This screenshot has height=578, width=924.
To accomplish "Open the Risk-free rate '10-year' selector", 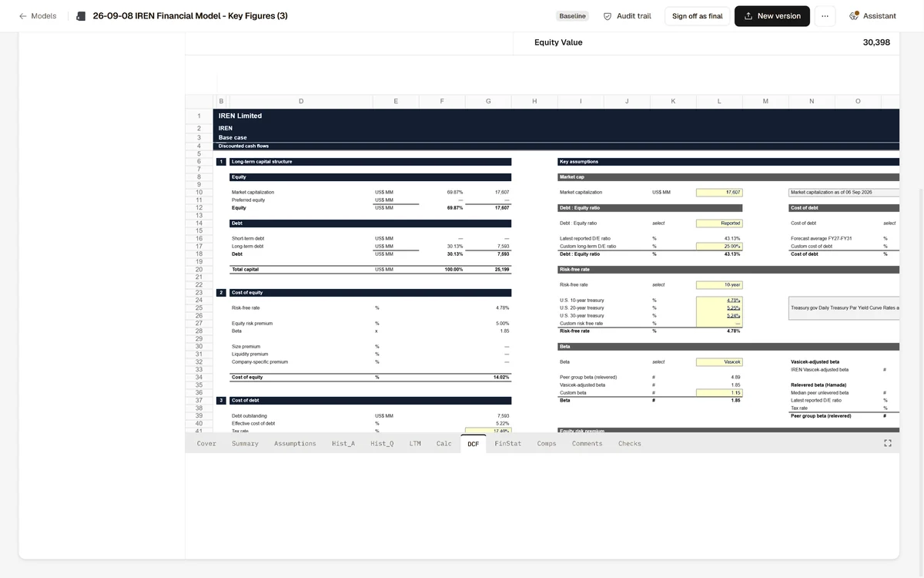I will click(x=719, y=284).
